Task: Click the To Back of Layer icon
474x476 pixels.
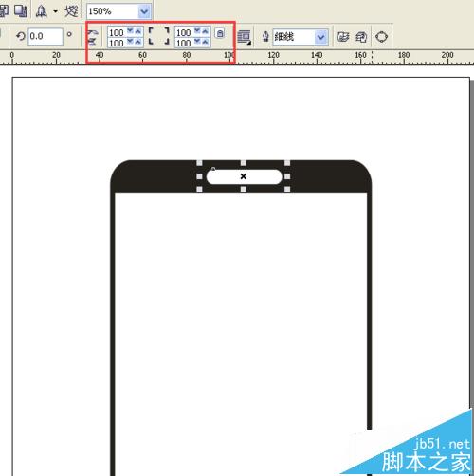Action: pyautogui.click(x=361, y=37)
